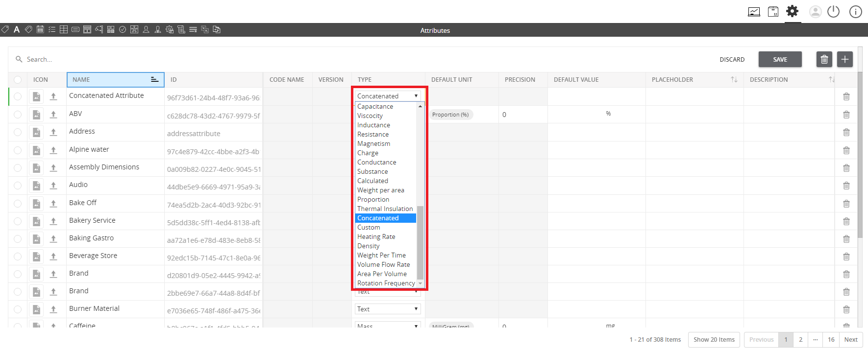Choose Thermal Insulation from the type list
Screen dimensions: 868x352
pyautogui.click(x=385, y=209)
